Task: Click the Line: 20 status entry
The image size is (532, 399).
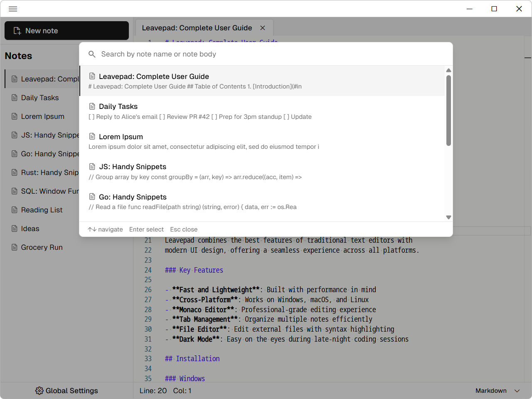Action: click(153, 391)
